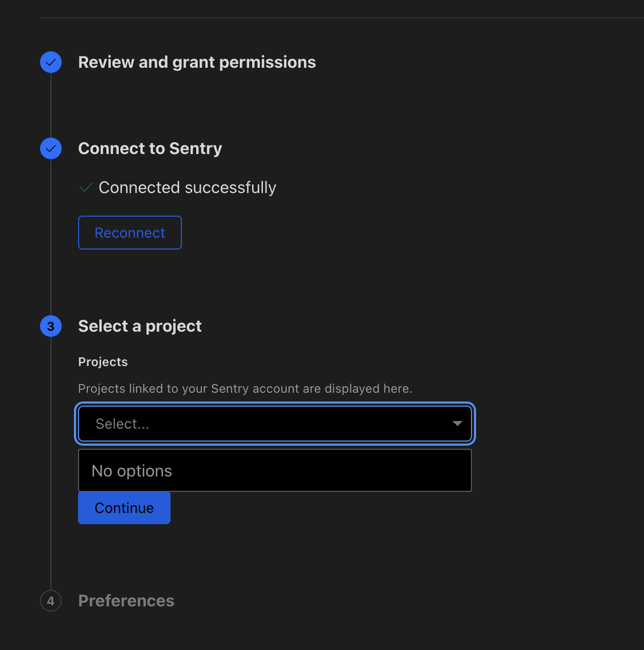Screen dimensions: 644x650
Task: Click the Projects field label
Action: click(103, 362)
